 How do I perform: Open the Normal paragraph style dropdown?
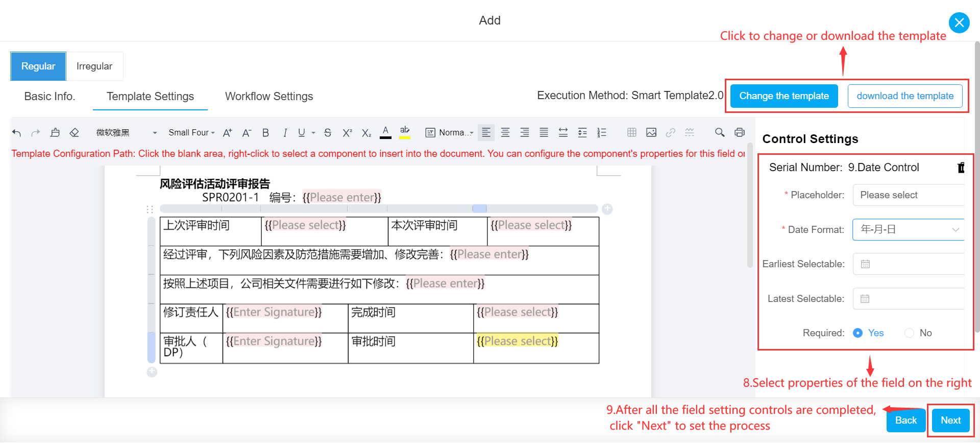pyautogui.click(x=450, y=133)
